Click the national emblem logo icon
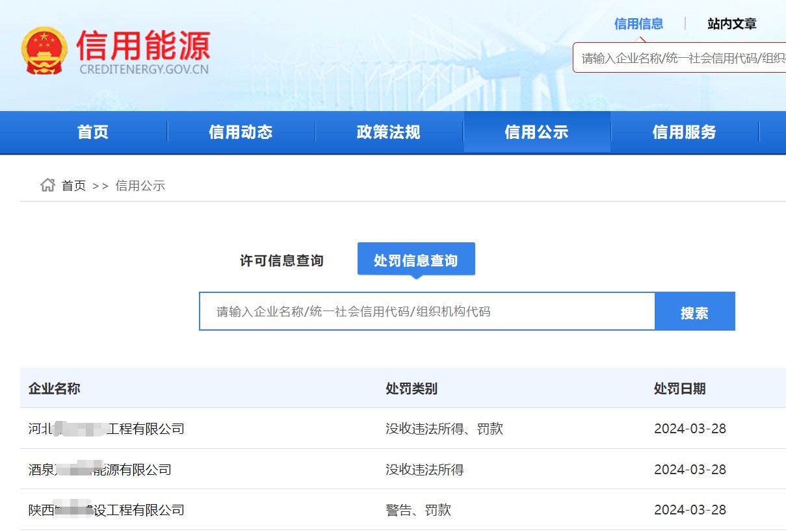 (x=44, y=51)
